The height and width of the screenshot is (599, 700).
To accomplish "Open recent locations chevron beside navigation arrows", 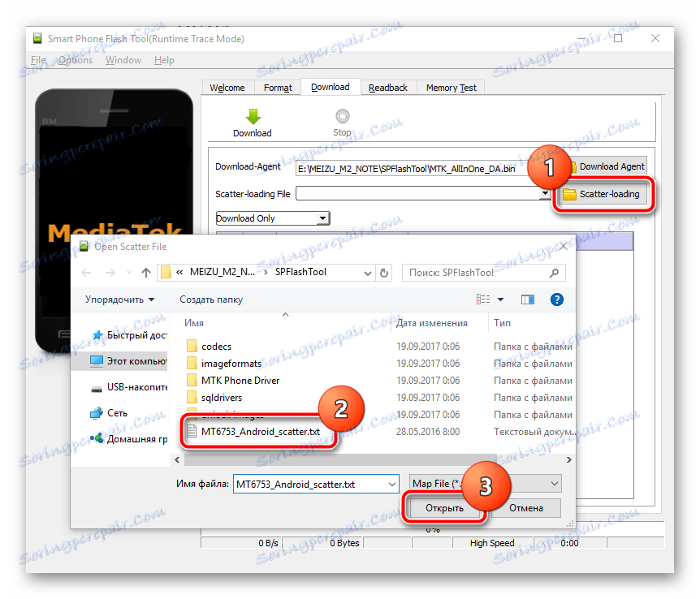I will 129,272.
